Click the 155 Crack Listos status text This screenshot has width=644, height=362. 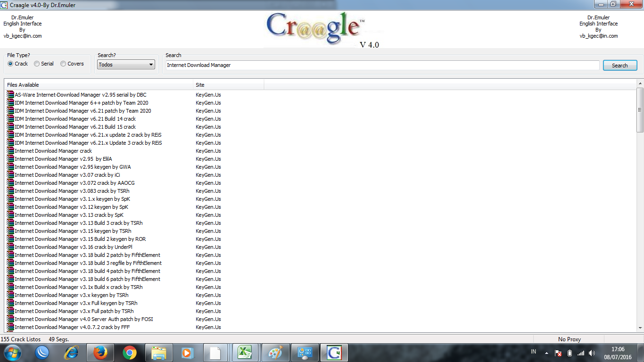pos(21,339)
